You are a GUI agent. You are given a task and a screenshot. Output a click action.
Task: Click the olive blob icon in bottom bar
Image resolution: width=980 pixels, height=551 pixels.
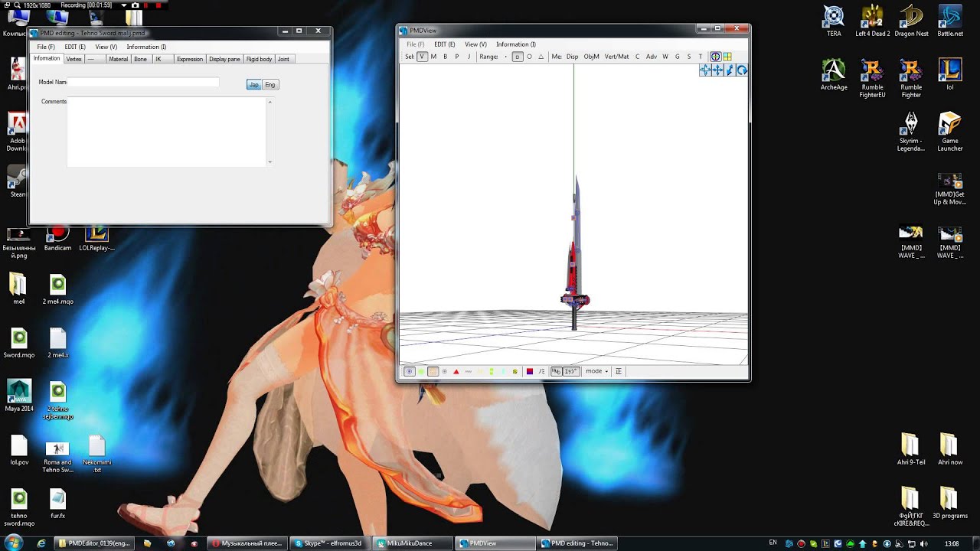click(x=515, y=372)
